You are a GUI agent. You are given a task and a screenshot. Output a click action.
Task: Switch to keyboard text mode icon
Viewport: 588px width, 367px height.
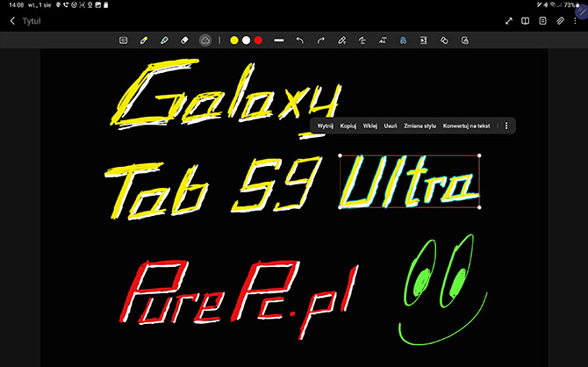point(124,40)
